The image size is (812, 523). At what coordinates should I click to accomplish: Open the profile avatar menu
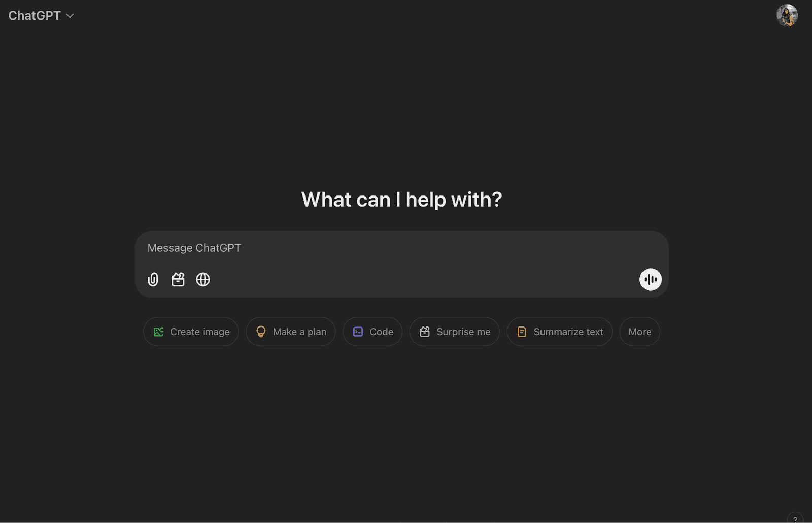[x=787, y=15]
